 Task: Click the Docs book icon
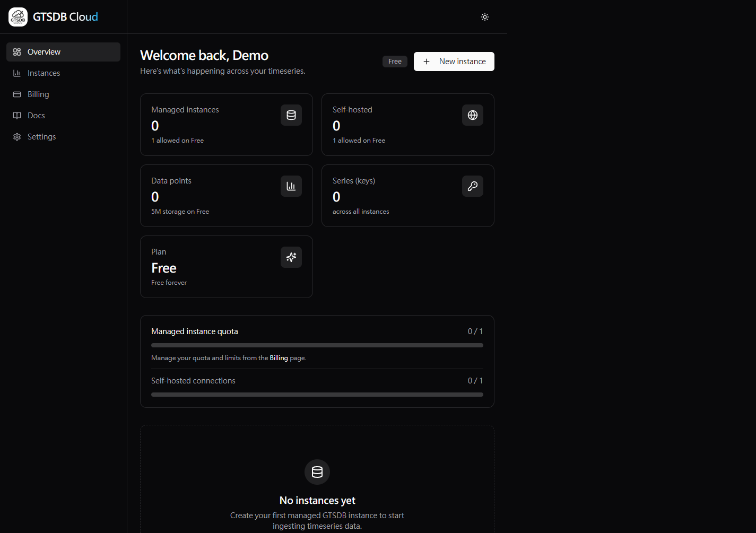pos(17,116)
